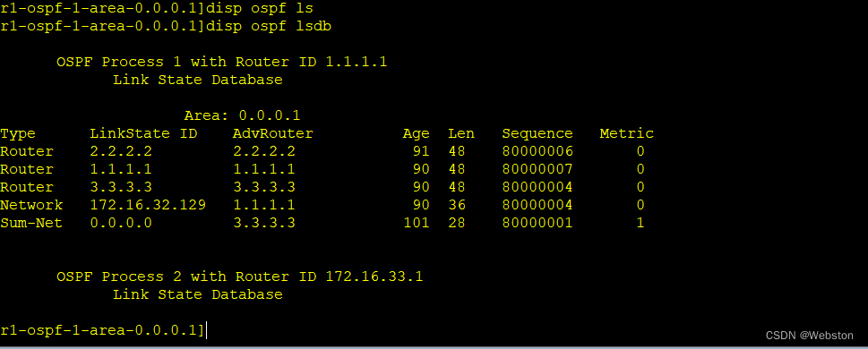Click length value 28 in Sum-Net row

click(x=457, y=223)
